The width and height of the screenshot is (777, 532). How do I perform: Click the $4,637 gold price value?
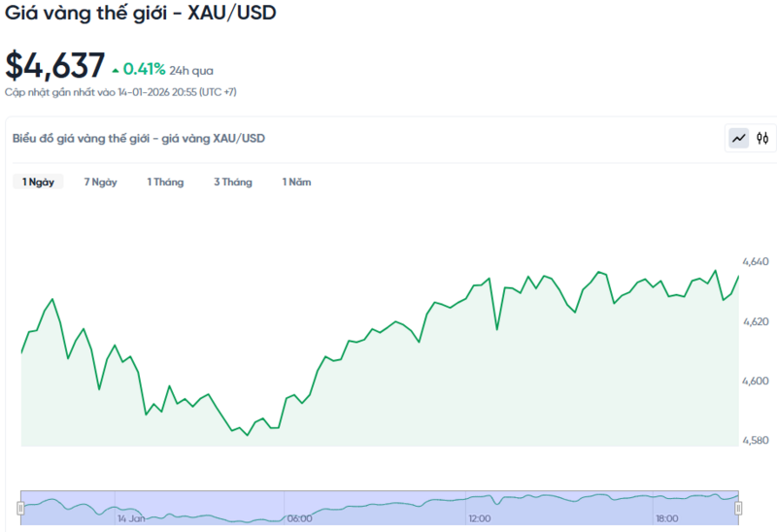pyautogui.click(x=55, y=66)
